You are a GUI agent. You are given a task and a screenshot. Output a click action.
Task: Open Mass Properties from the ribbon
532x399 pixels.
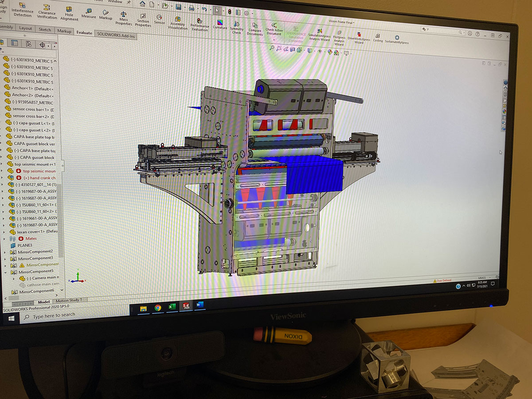[124, 18]
